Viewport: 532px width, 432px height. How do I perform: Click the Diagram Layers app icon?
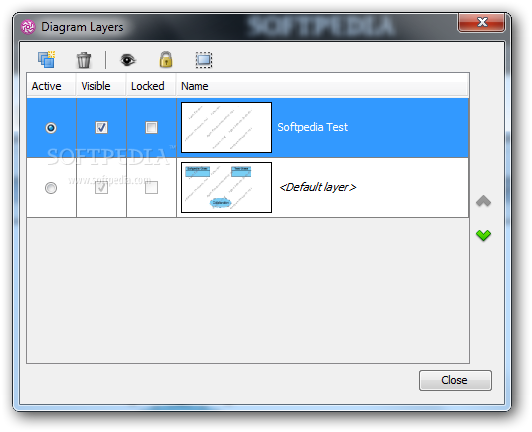(28, 27)
